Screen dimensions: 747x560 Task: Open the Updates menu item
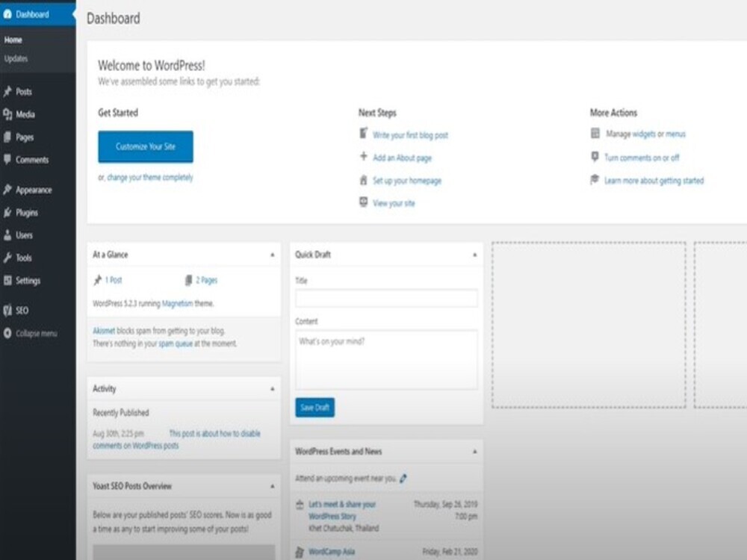(x=14, y=57)
